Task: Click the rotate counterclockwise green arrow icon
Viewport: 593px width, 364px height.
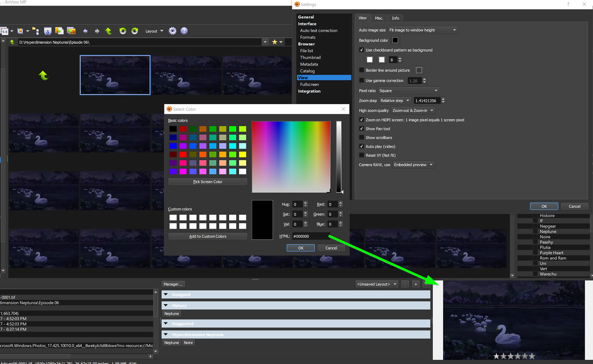Action: tap(123, 31)
